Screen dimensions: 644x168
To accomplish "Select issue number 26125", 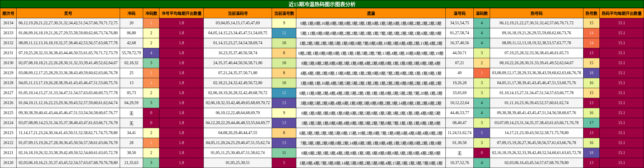I will point(8,113).
